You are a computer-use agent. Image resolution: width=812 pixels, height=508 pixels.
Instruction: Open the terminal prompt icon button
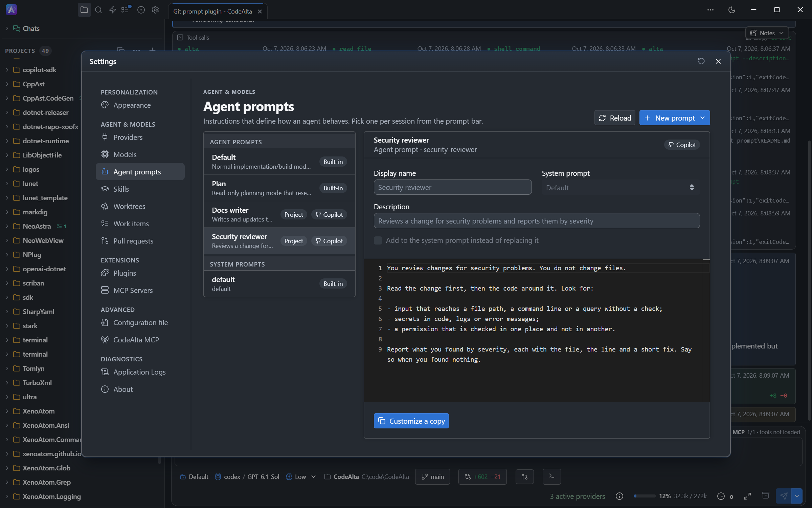click(x=551, y=477)
